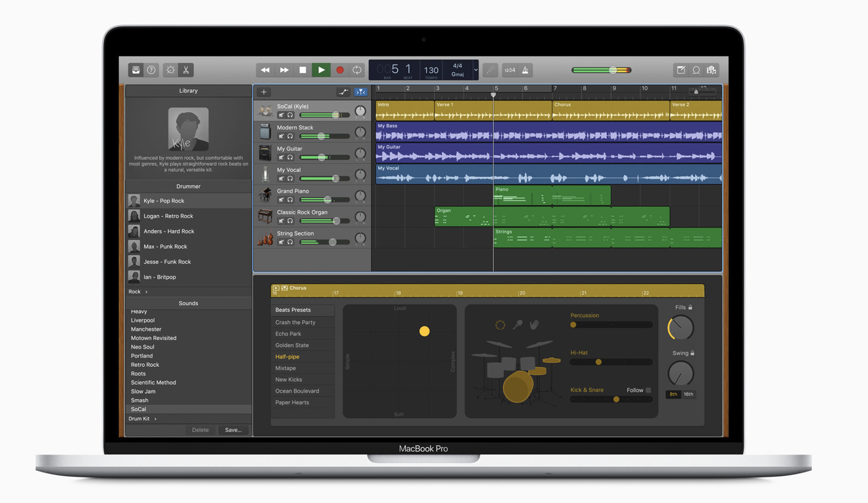Solo the My Vocal track
This screenshot has height=503, width=868.
[290, 178]
